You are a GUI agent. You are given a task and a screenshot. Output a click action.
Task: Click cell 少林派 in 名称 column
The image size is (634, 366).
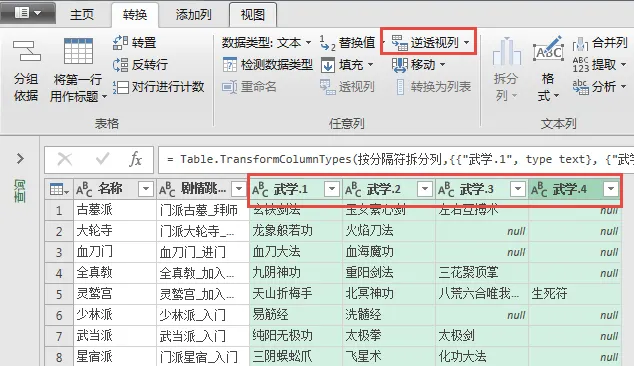tap(115, 315)
